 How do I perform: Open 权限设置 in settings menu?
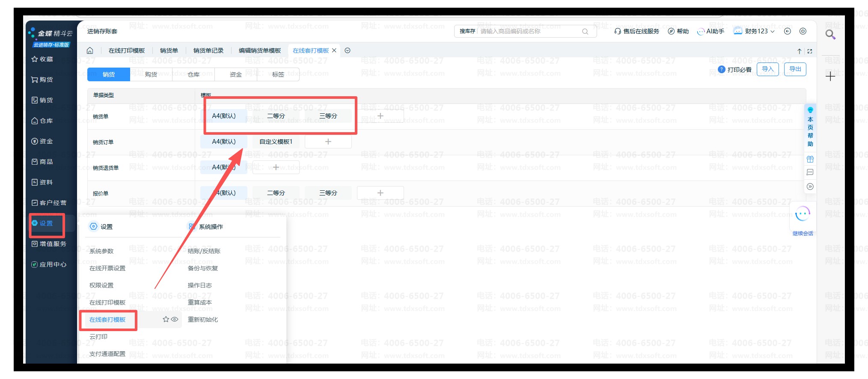(x=101, y=285)
